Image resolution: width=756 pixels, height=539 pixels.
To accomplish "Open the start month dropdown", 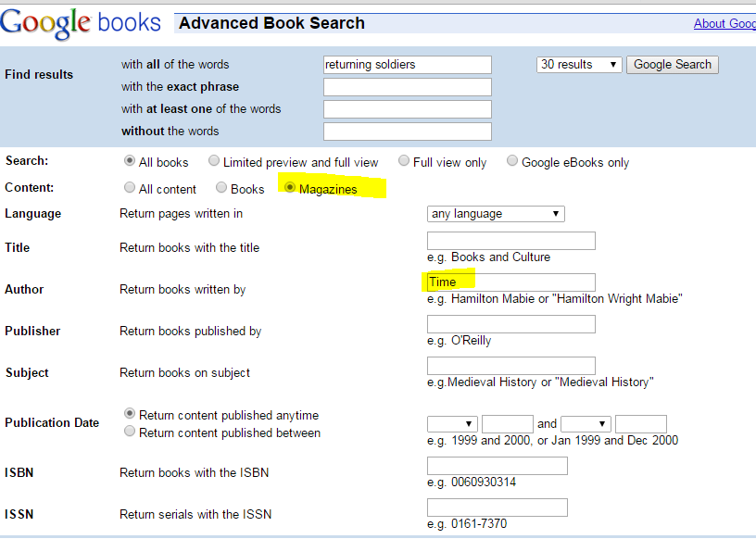I will 452,424.
